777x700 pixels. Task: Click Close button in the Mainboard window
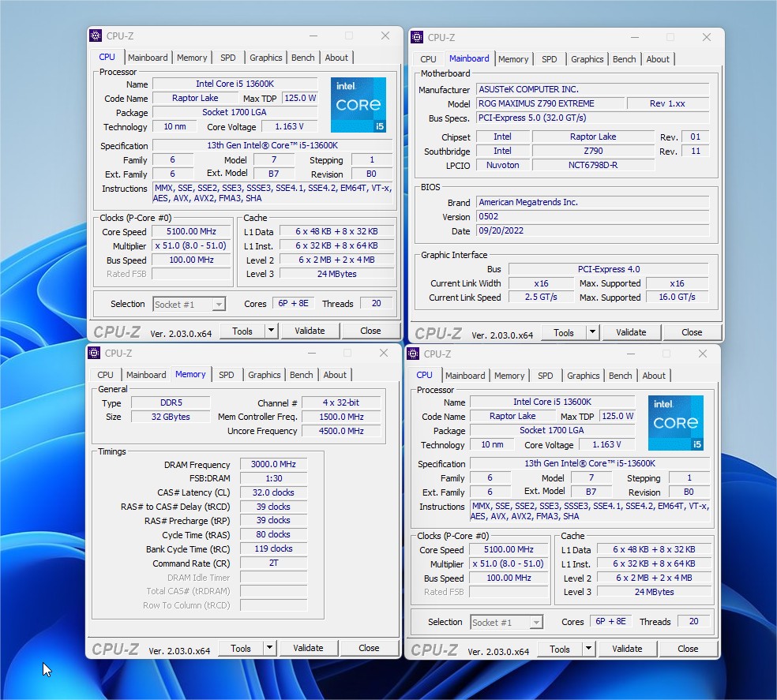pos(692,332)
